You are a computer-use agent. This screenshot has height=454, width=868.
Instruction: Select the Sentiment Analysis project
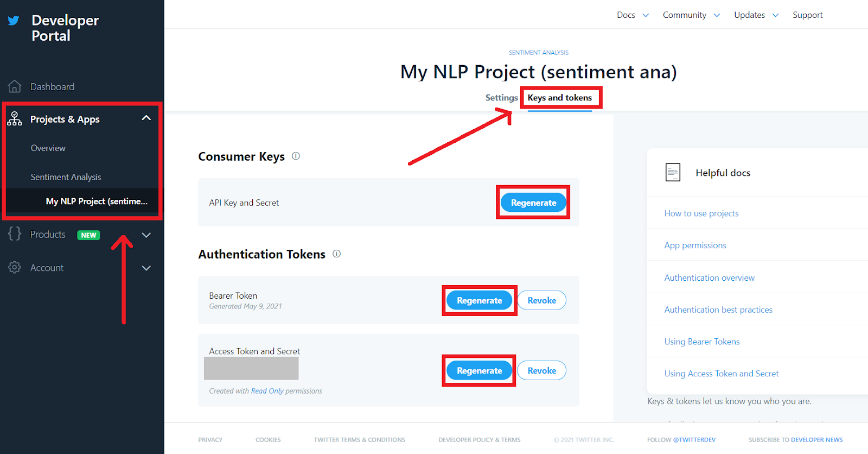tap(66, 177)
